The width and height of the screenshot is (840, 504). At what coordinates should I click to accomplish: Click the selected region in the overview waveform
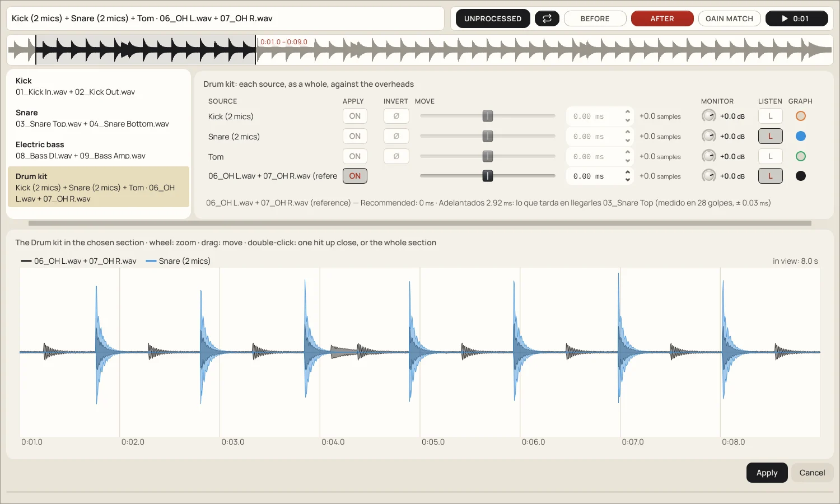(146, 50)
